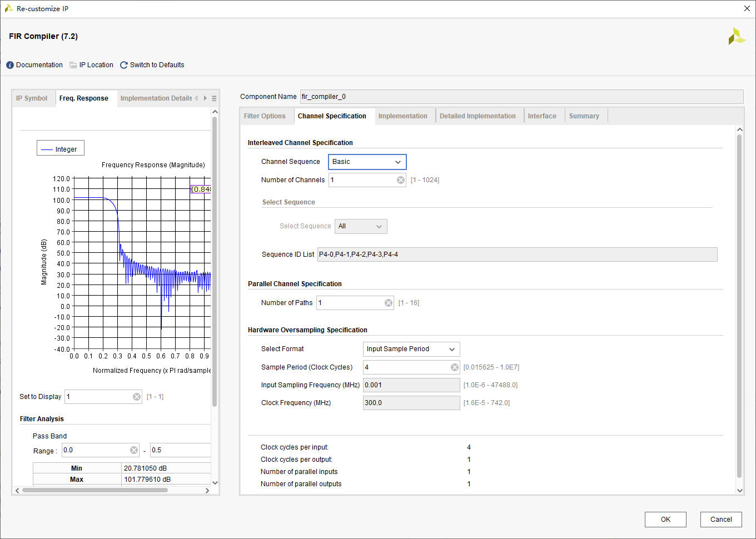Click left panel scroll-right arrow
Viewport: 756px width, 539px height.
[207, 491]
